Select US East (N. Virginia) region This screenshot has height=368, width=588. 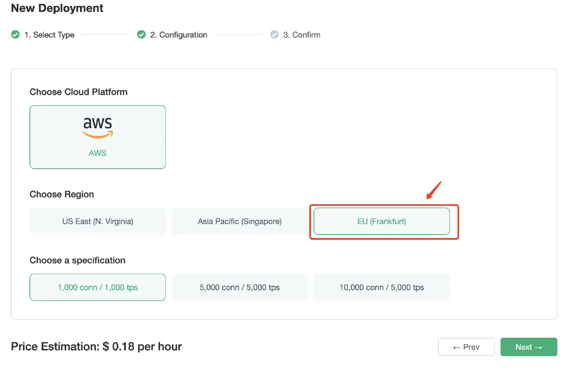tap(98, 222)
